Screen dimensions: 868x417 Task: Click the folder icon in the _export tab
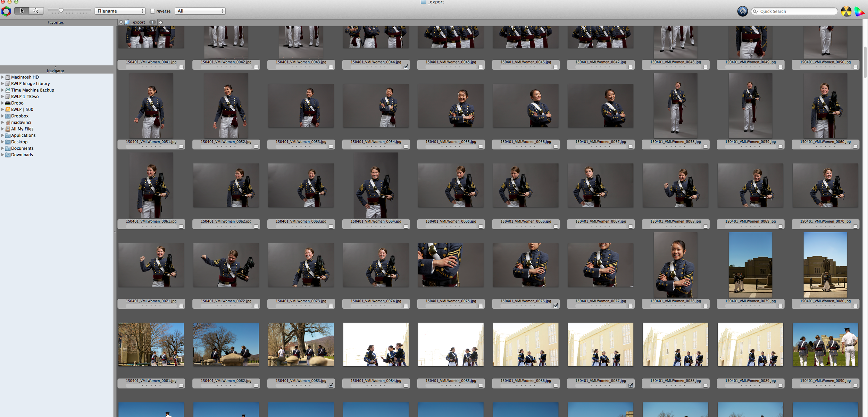tap(127, 22)
